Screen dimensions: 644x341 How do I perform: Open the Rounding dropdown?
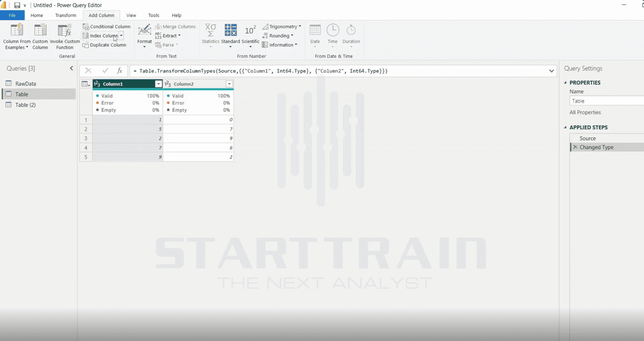[x=278, y=36]
